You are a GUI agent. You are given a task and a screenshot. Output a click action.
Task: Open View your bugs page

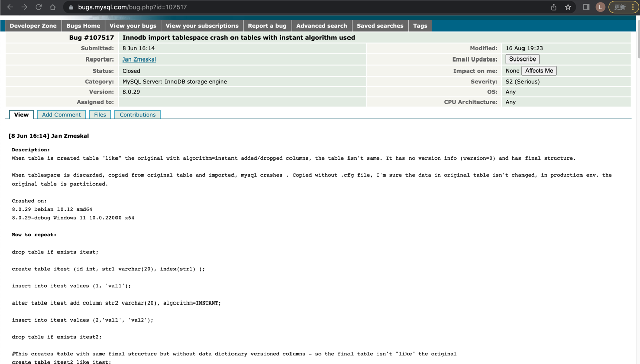[x=133, y=26]
